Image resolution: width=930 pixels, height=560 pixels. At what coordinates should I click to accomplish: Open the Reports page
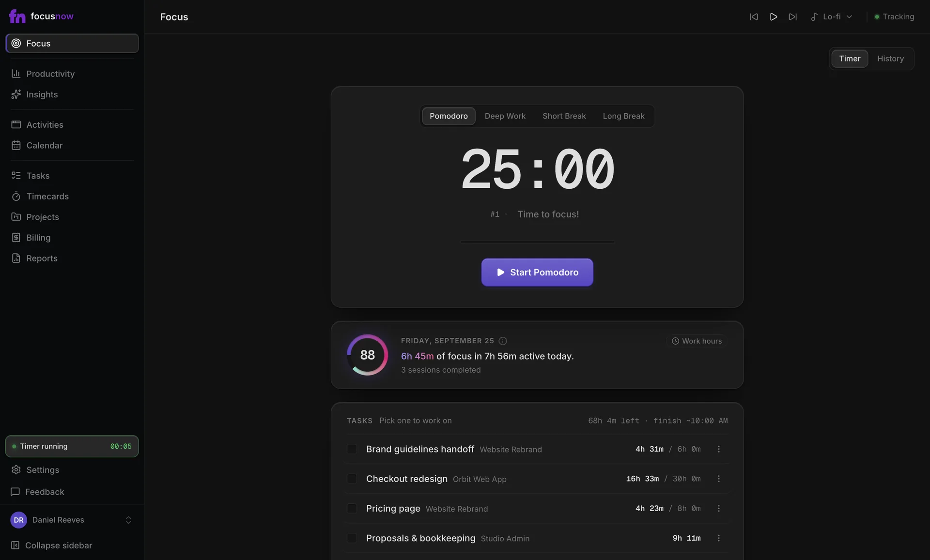[72, 258]
